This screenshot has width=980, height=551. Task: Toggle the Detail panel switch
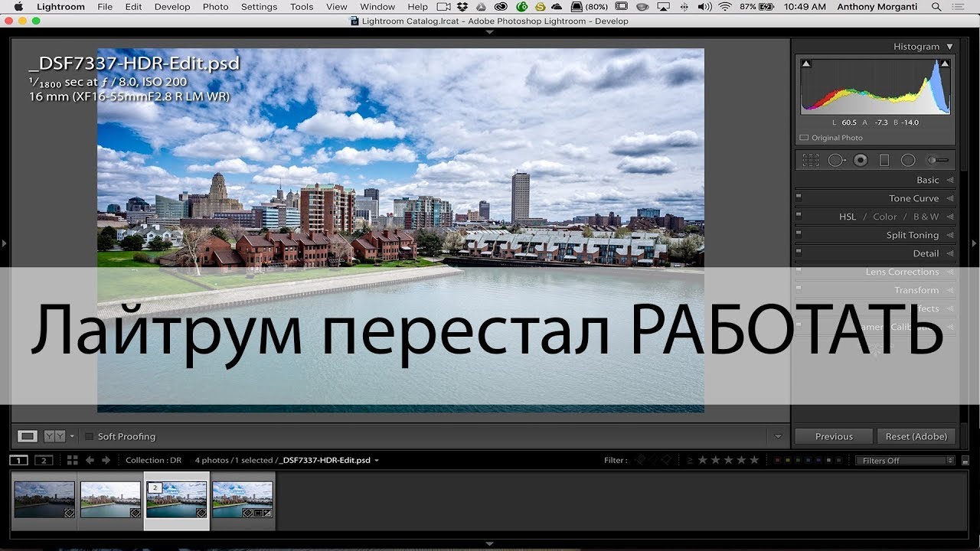tap(799, 252)
